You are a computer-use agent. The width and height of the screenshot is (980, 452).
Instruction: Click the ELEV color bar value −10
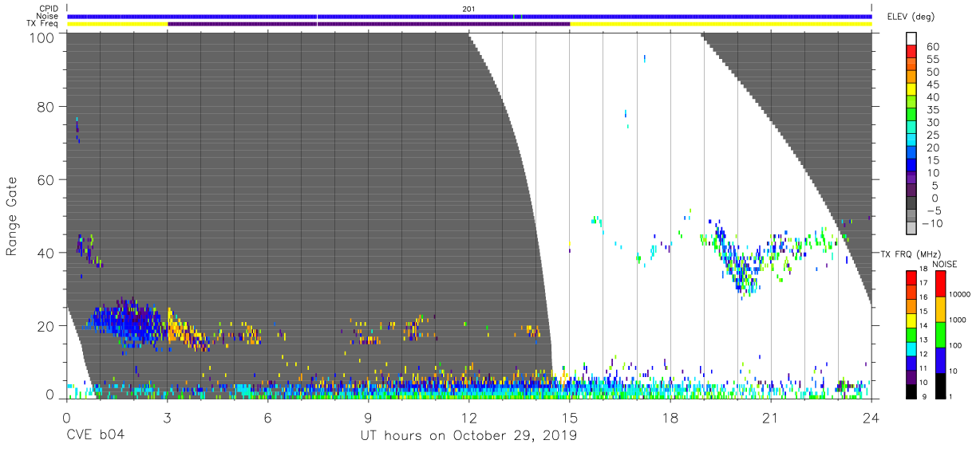[x=933, y=224]
